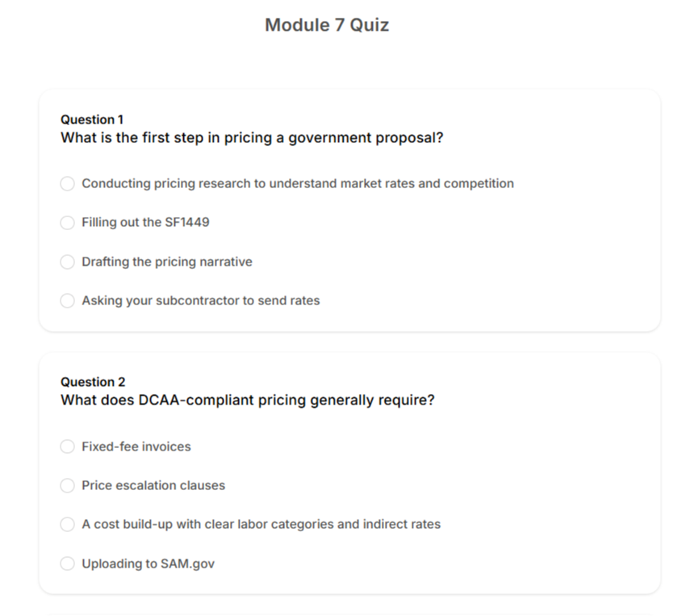
Task: Select 'Conducting pricing research' radio button
Action: tap(68, 184)
